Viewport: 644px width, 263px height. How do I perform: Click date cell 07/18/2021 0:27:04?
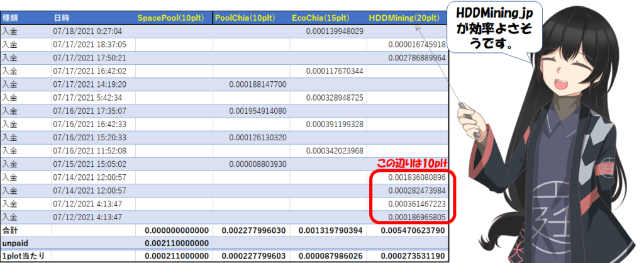pyautogui.click(x=88, y=31)
